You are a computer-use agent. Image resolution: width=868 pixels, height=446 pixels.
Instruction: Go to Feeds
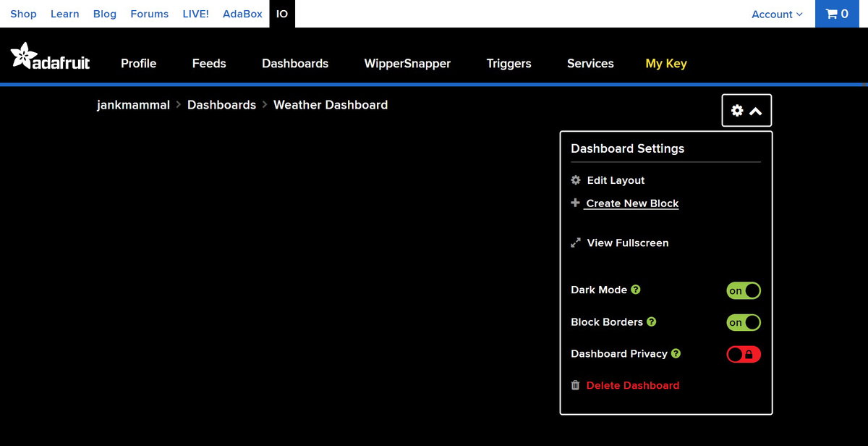[209, 63]
